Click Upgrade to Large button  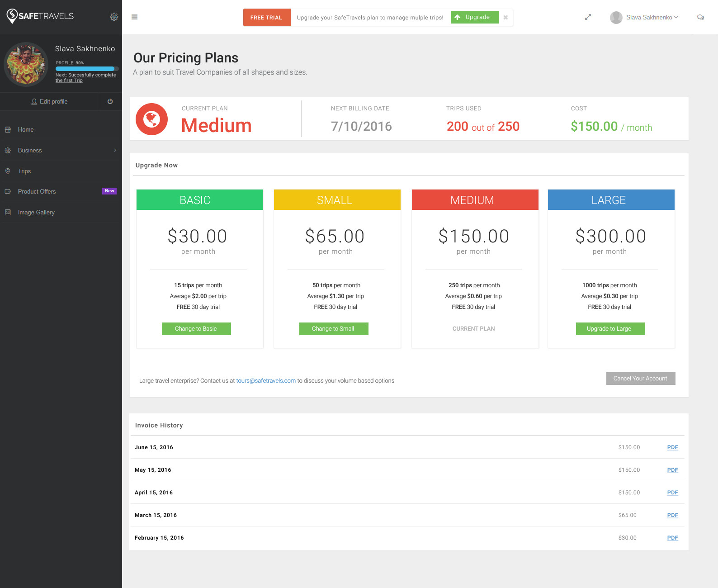pos(610,329)
